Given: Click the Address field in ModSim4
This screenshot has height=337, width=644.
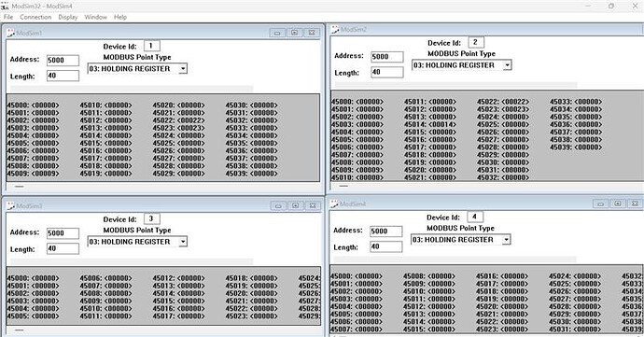Looking at the screenshot, I should click(386, 232).
